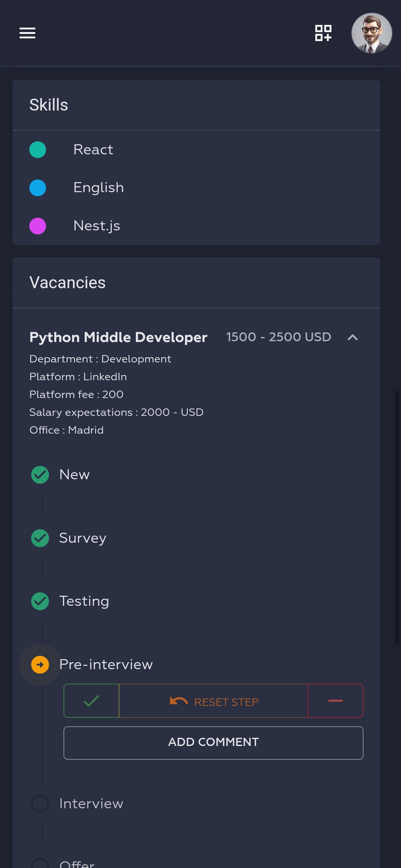Approve the Pre-interview step with checkmark button
The image size is (401, 868).
91,701
